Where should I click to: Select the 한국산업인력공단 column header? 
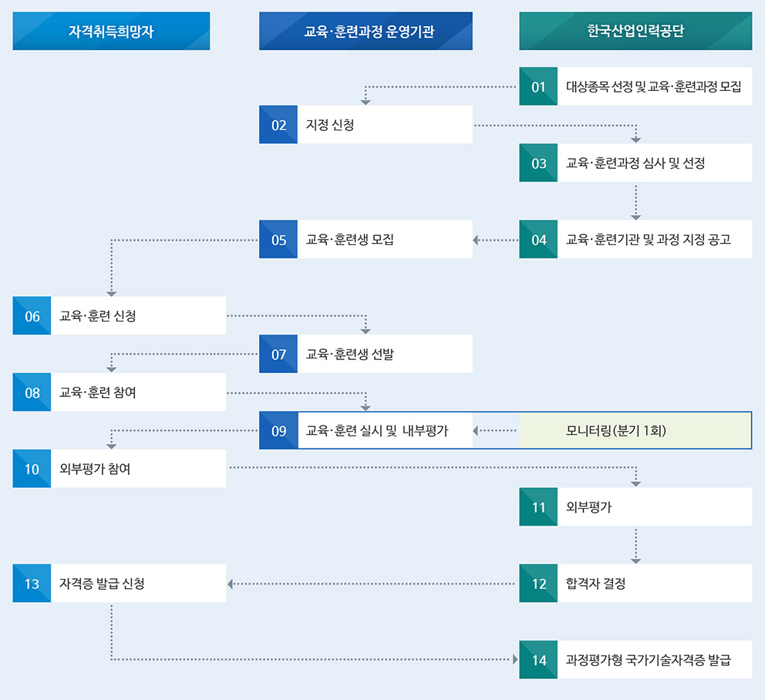(x=635, y=31)
